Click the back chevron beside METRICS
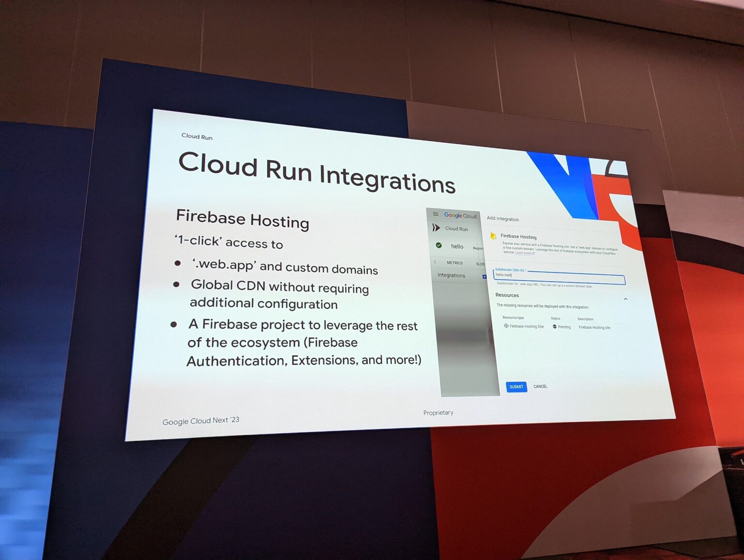 (x=435, y=262)
